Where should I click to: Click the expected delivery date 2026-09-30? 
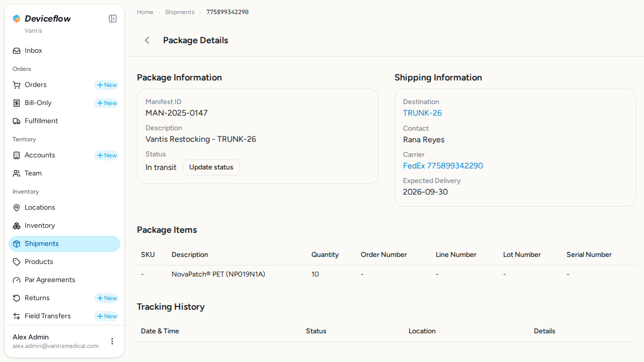pos(426,192)
